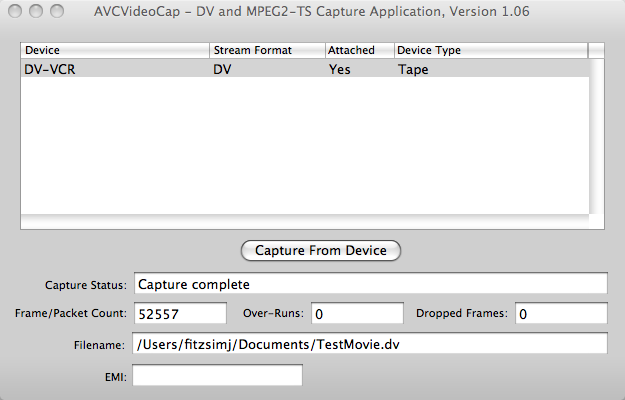Click the Yes cell under Attached
Image resolution: width=625 pixels, height=400 pixels.
[340, 69]
